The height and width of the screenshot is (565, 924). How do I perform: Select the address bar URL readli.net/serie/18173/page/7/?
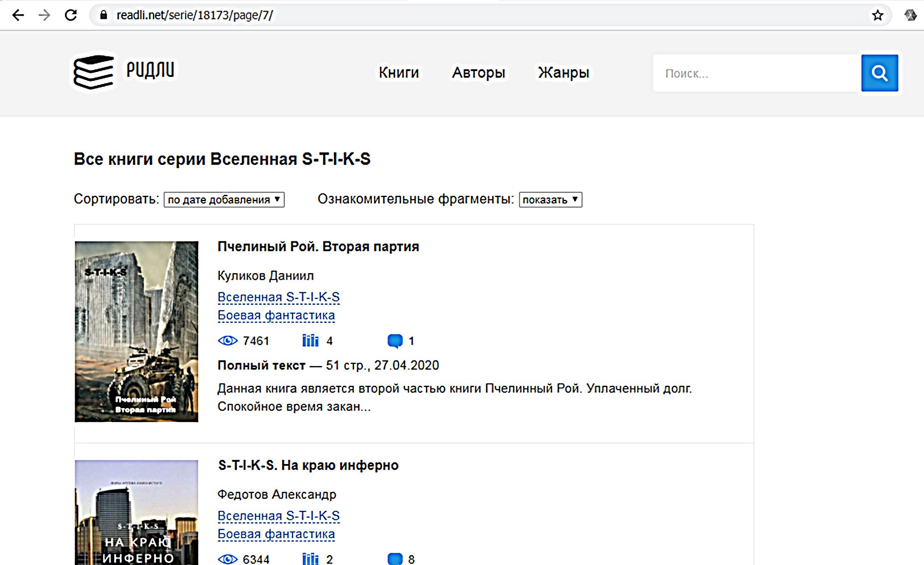[x=194, y=15]
